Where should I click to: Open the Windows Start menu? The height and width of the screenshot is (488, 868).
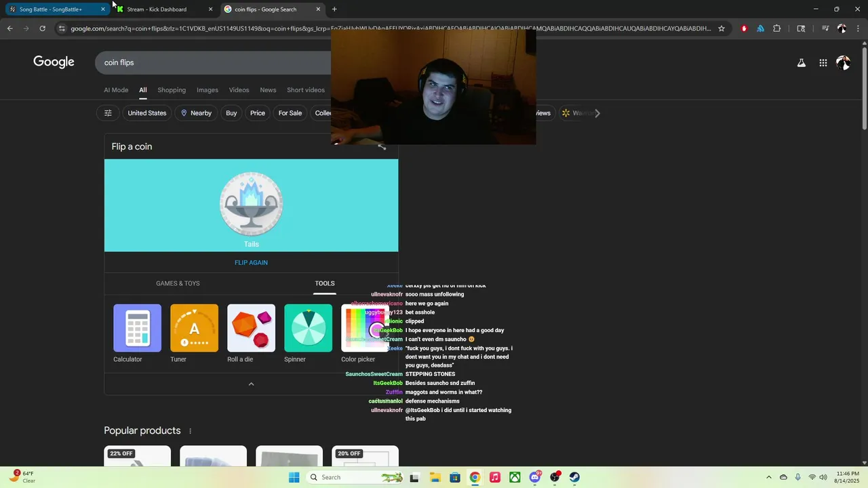coord(294,477)
